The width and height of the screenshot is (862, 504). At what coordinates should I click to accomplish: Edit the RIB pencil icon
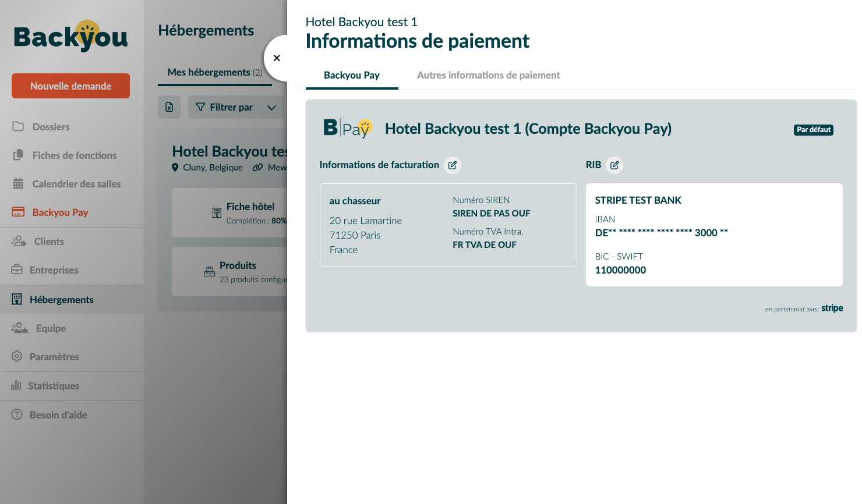pos(614,165)
